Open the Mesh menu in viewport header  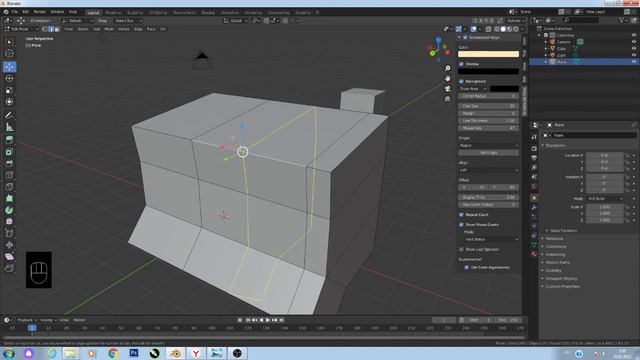tap(109, 29)
